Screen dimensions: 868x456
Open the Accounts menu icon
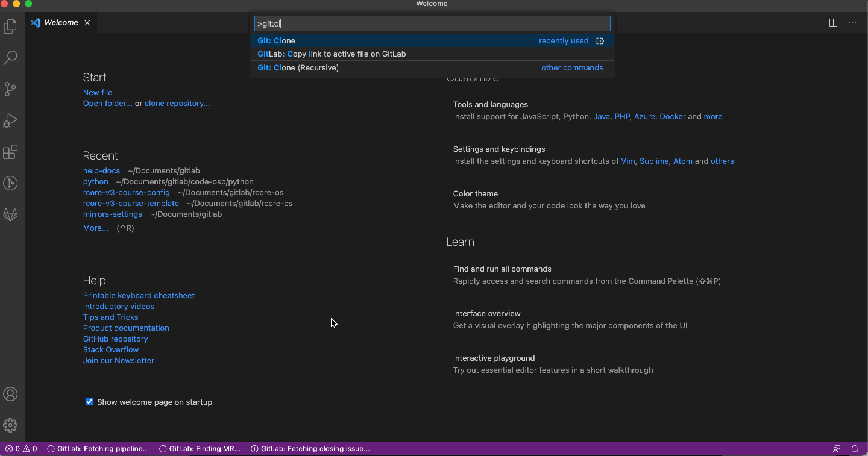click(x=10, y=394)
